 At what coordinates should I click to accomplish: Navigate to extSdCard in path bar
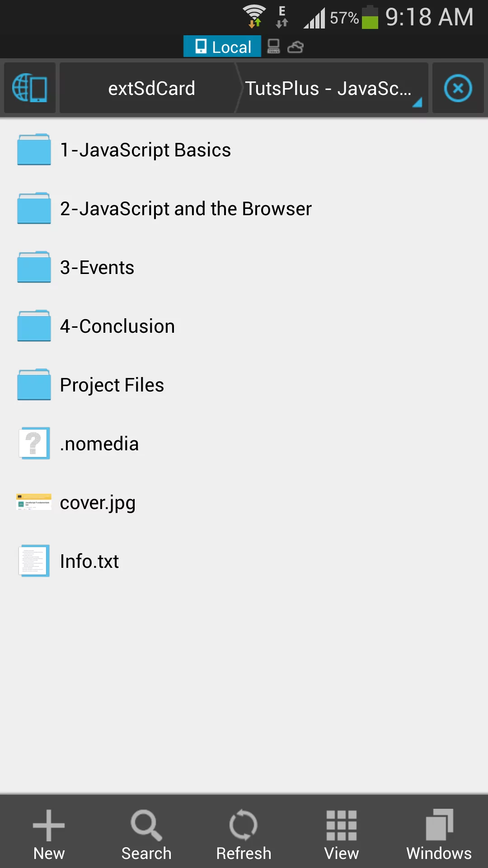[151, 88]
